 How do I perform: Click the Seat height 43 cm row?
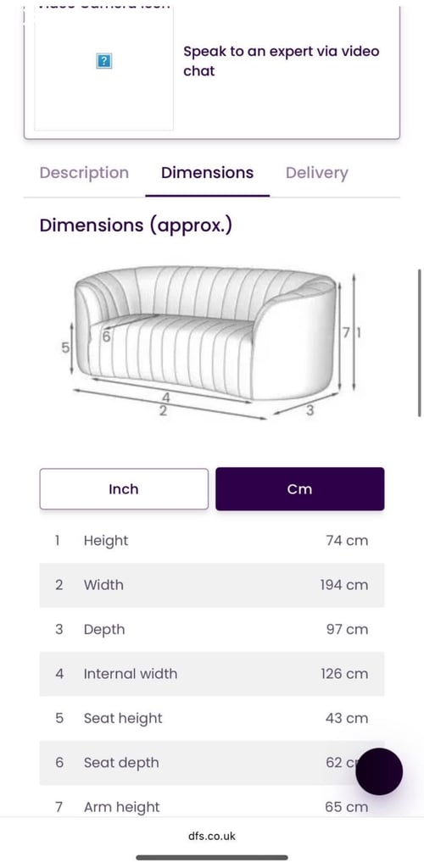[x=212, y=718]
